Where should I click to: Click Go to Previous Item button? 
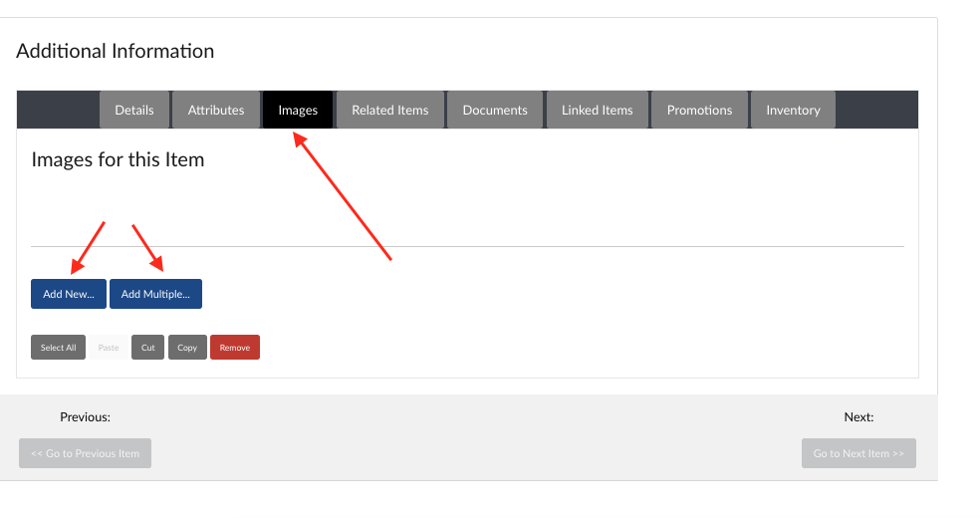85,453
